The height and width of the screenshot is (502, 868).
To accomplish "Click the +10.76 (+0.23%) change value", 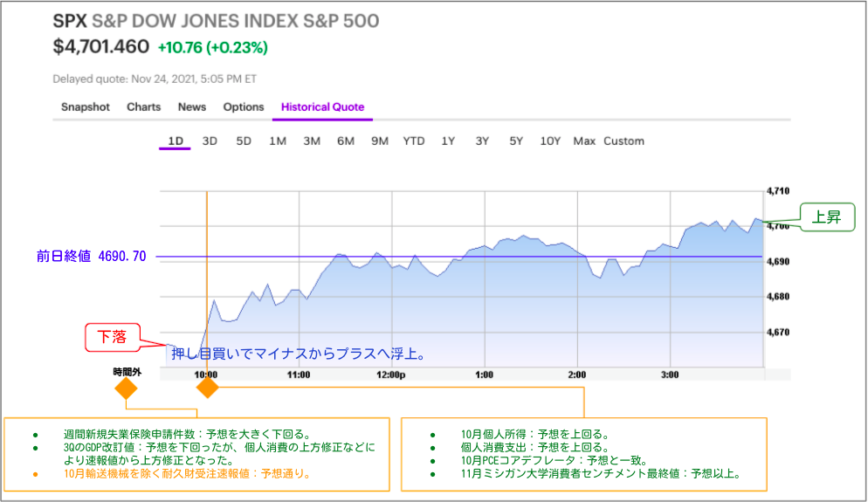I will click(x=212, y=48).
